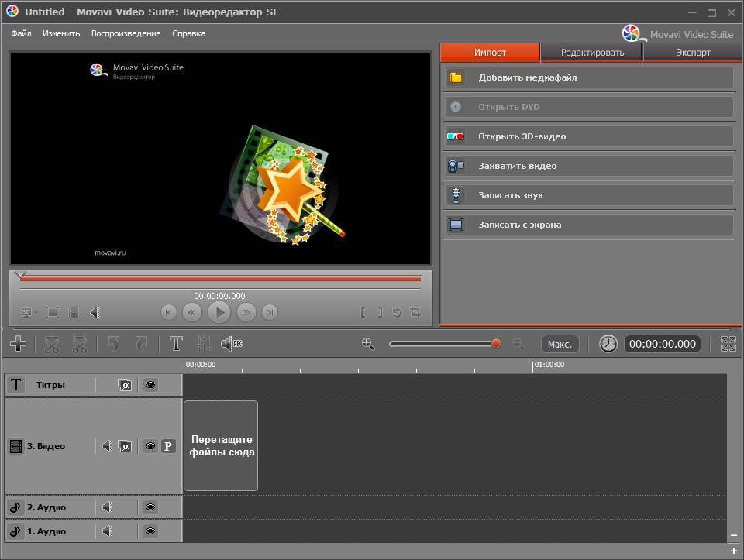Switch to the Импорт tab
The height and width of the screenshot is (560, 744).
[490, 53]
